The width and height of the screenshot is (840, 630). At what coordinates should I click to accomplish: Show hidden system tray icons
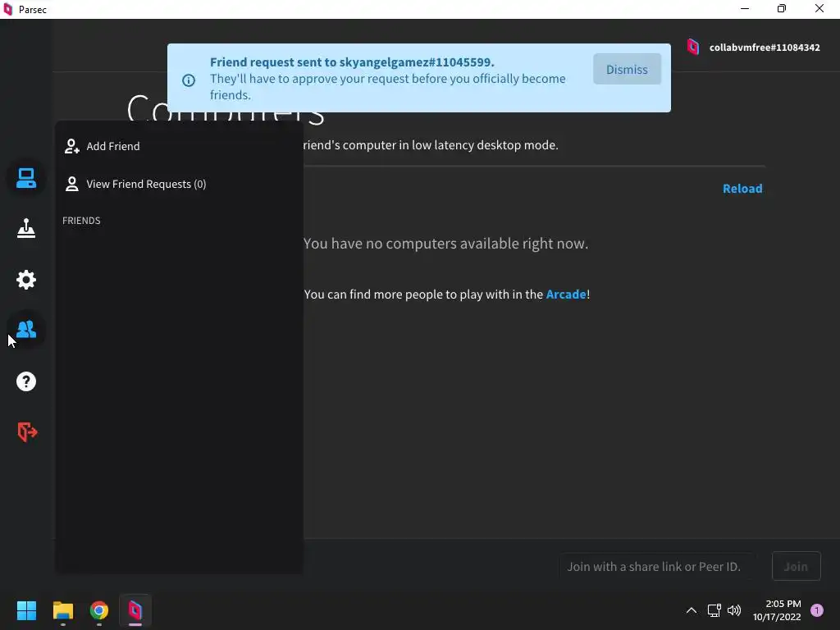click(x=692, y=610)
